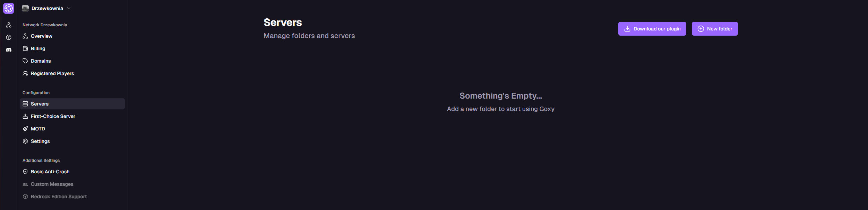Select the networks icon in the left rail
Screen dimensions: 868x210
[x=8, y=25]
